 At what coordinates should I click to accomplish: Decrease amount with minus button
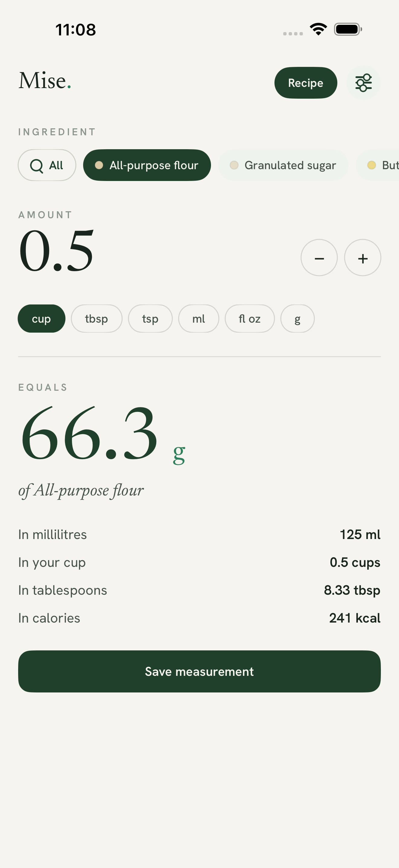pyautogui.click(x=319, y=258)
